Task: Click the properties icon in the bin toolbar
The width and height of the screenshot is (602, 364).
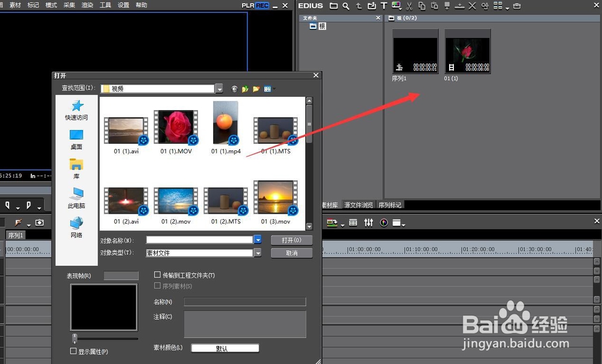Action: (x=485, y=6)
